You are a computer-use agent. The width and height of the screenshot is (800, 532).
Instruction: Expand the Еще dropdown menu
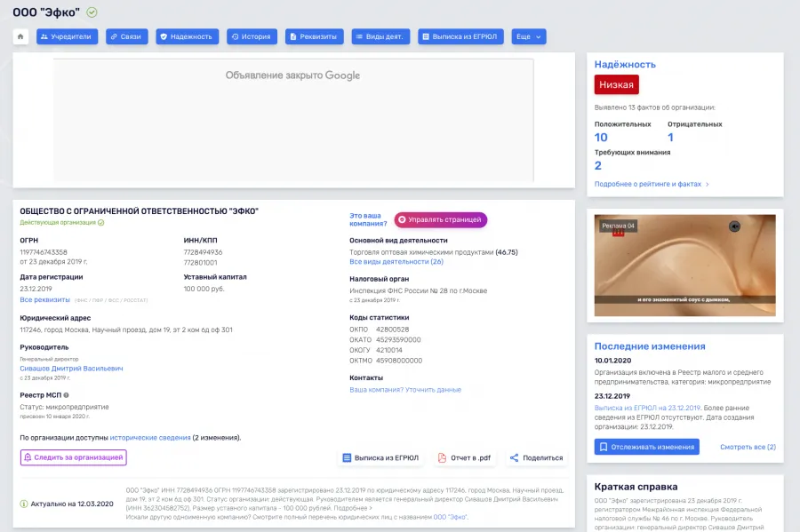(529, 36)
